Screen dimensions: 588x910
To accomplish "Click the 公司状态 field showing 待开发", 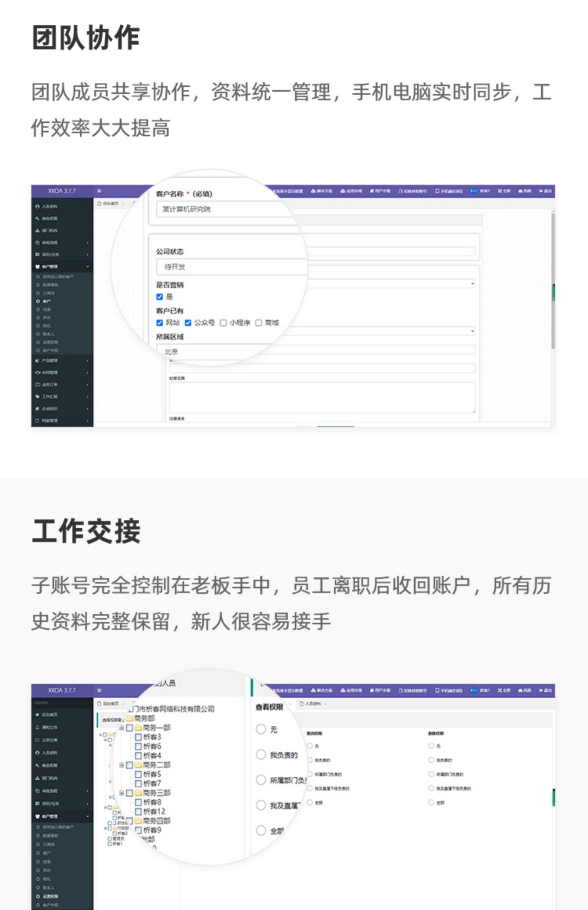I will click(231, 267).
